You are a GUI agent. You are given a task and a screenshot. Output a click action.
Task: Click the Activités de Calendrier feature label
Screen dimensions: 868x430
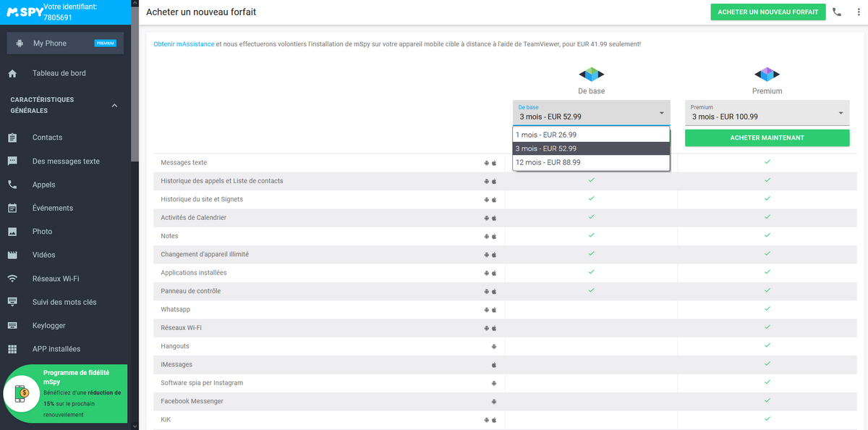(x=194, y=218)
